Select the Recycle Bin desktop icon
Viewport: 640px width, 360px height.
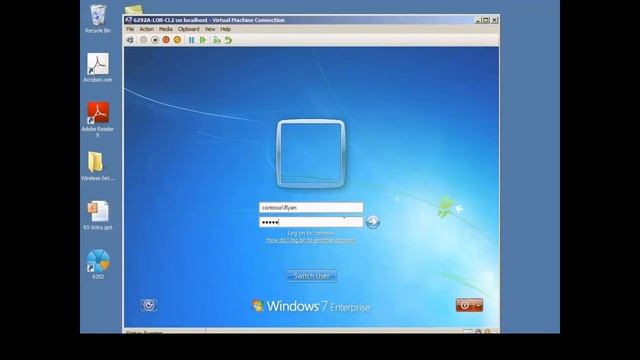[98, 19]
